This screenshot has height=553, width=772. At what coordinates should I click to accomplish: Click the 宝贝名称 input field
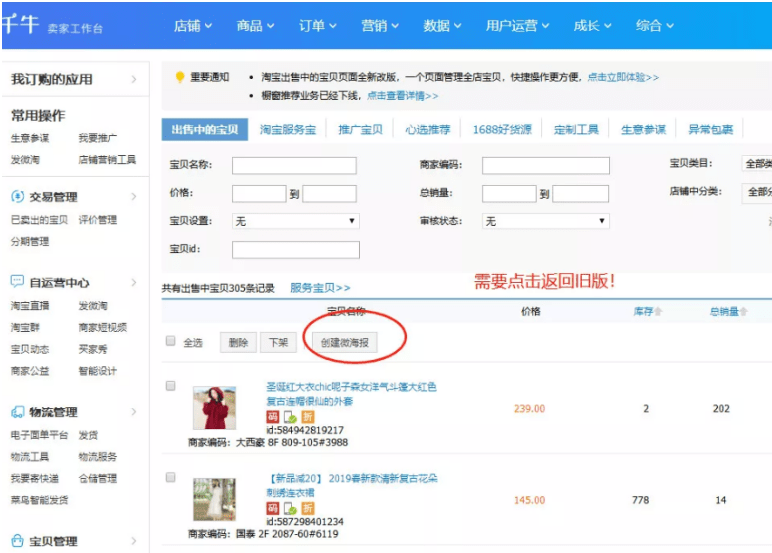click(x=294, y=165)
